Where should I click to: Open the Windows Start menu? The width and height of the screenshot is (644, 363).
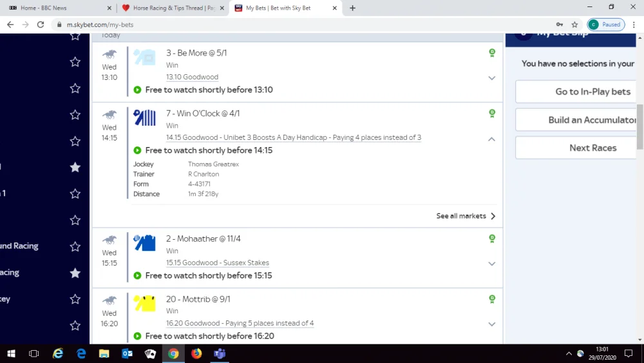coord(11,353)
